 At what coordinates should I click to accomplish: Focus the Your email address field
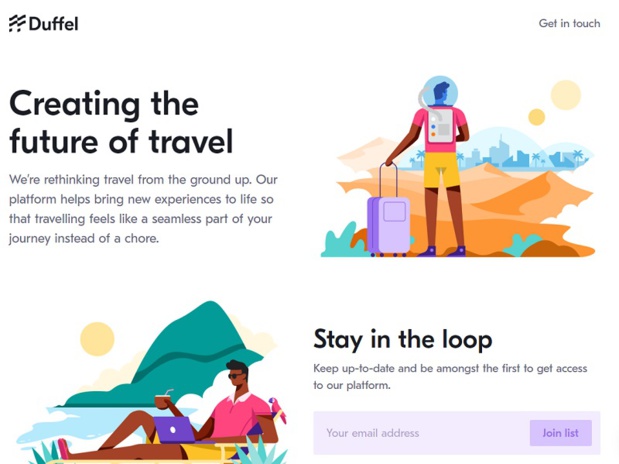pos(421,433)
